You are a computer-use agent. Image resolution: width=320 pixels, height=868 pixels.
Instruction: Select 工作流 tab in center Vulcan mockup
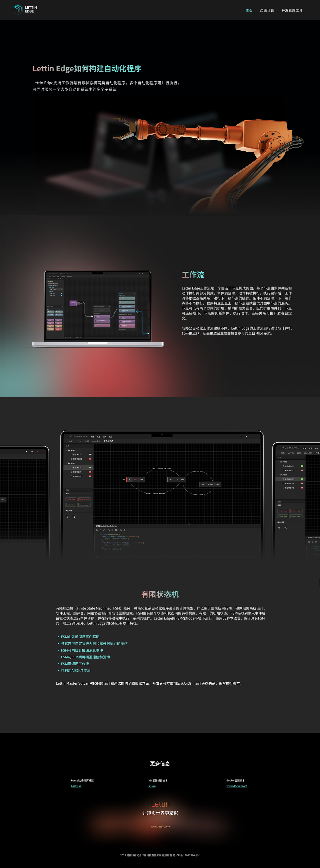tap(79, 441)
